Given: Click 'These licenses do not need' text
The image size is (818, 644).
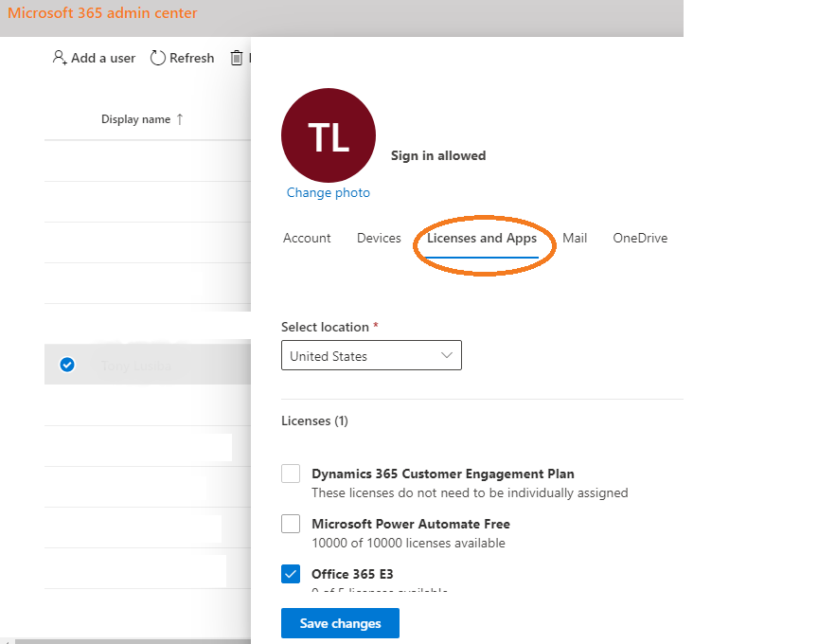Looking at the screenshot, I should pyautogui.click(x=470, y=492).
